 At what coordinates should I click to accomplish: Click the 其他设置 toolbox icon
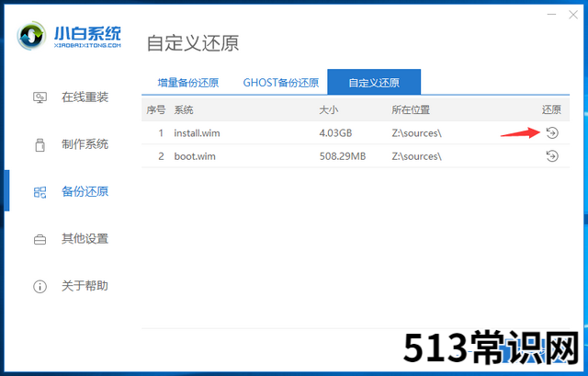(40, 239)
